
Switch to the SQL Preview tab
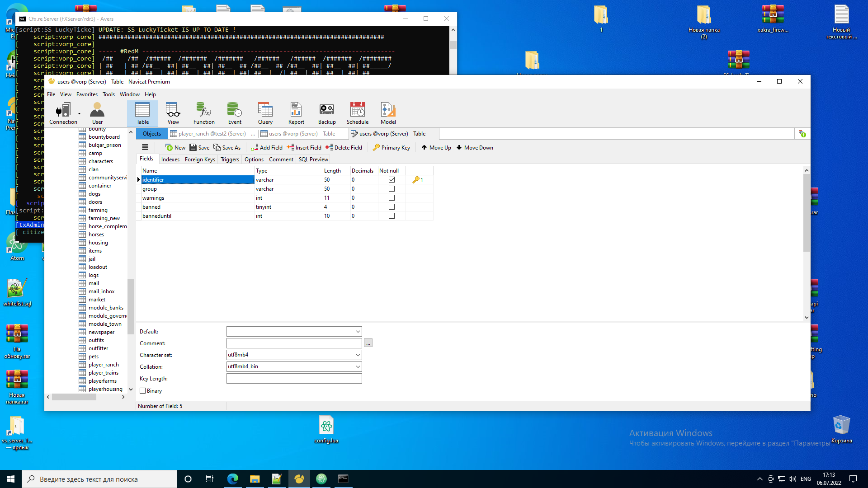point(313,159)
